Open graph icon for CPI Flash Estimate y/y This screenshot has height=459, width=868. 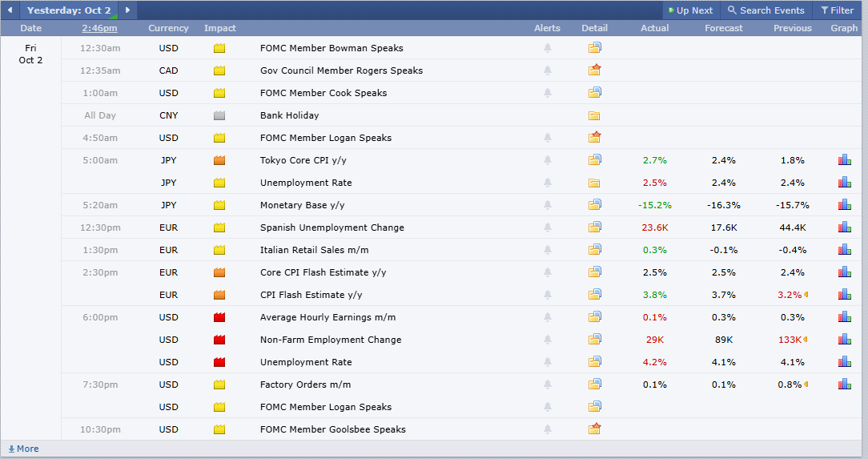pyautogui.click(x=844, y=295)
